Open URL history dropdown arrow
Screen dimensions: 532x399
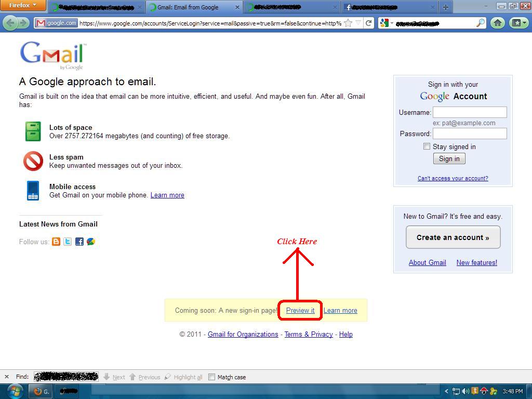(x=358, y=23)
